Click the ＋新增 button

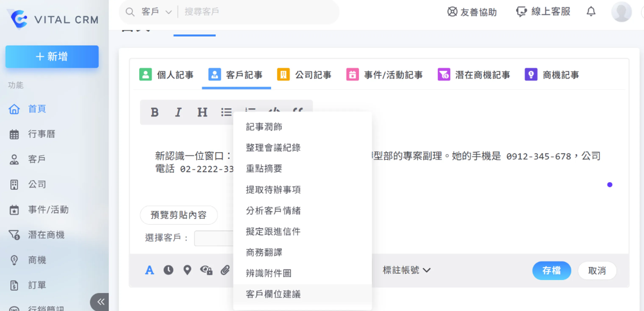click(52, 57)
